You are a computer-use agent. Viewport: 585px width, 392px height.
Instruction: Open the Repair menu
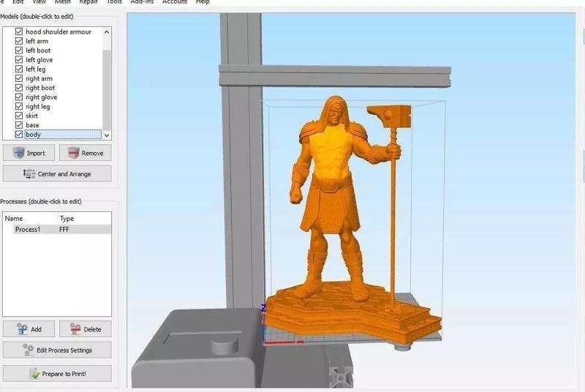point(88,2)
